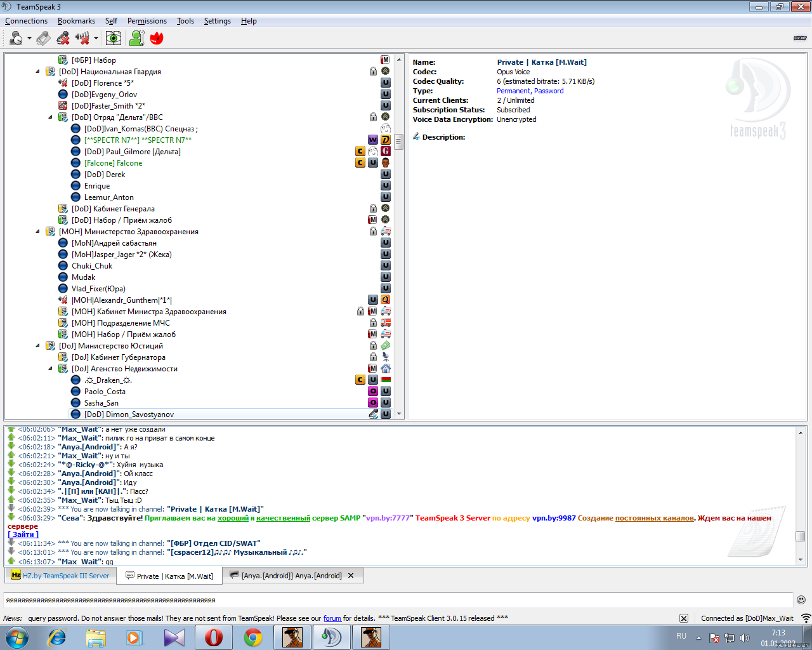Select user Chuki_Chuk in the channel tree
Screen dimensions: 812x650
click(92, 266)
